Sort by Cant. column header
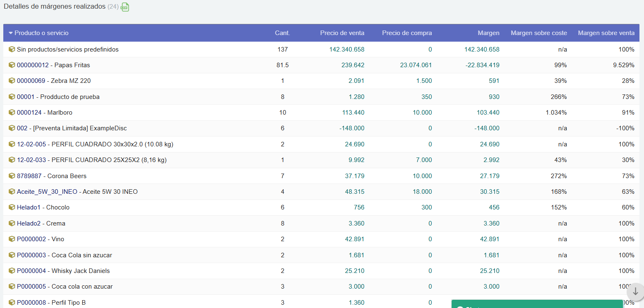644x308 pixels. pos(282,33)
